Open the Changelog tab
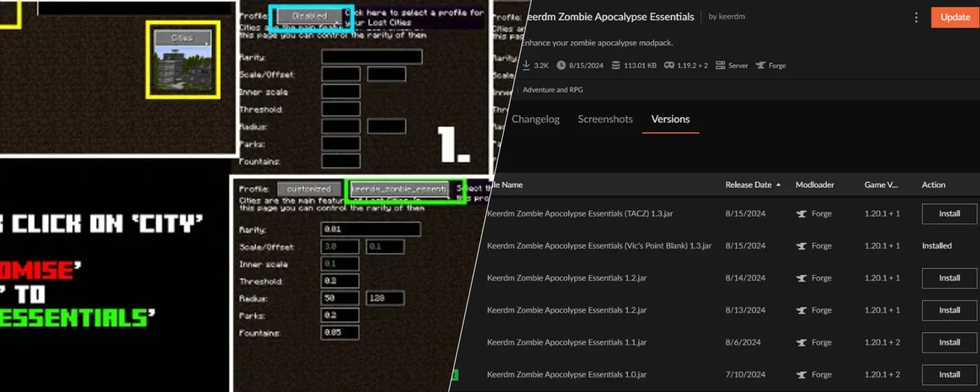This screenshot has width=980, height=392. pos(535,119)
